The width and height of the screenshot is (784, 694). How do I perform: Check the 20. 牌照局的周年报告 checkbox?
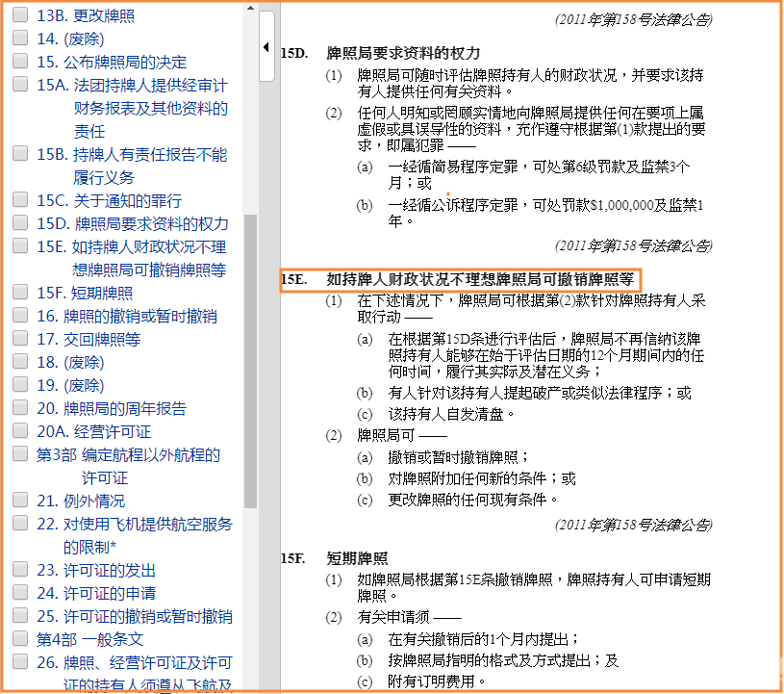pos(20,407)
